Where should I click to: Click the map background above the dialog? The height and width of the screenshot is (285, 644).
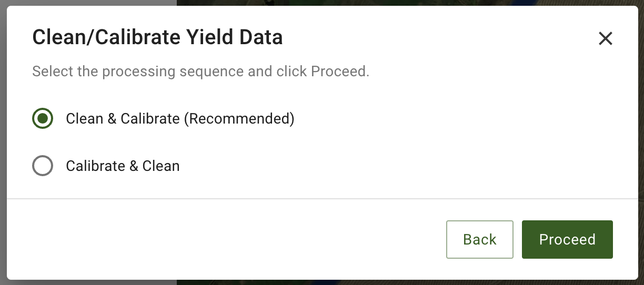(x=368, y=3)
